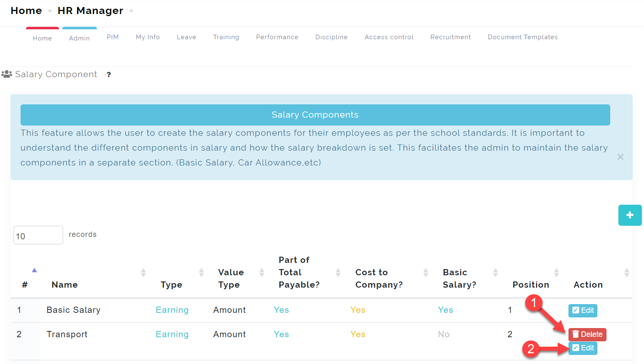Click the Home breadcrumb link

(x=26, y=11)
